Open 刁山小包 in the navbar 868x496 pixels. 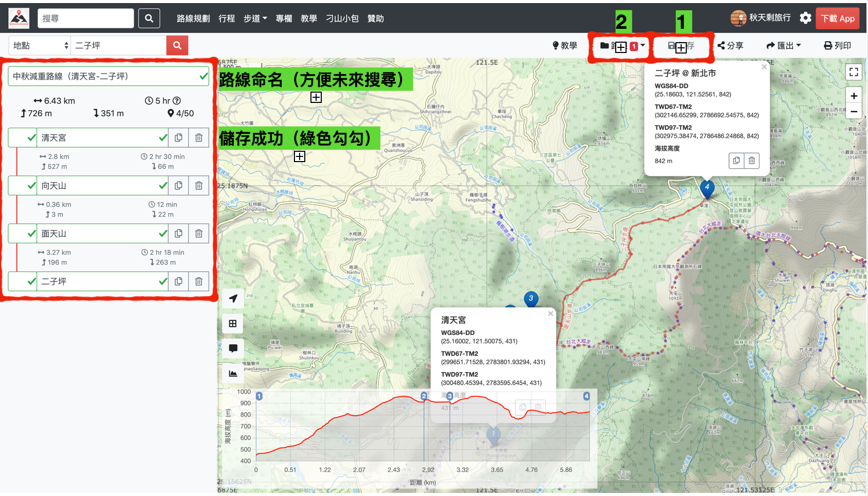(342, 19)
